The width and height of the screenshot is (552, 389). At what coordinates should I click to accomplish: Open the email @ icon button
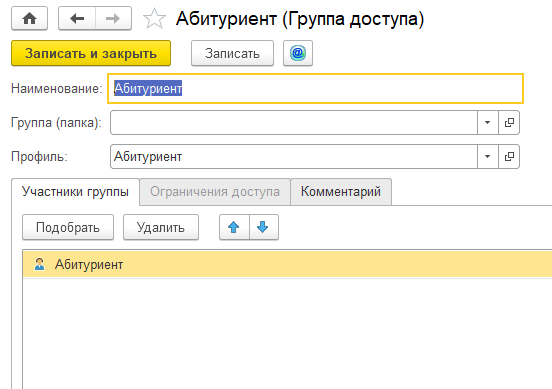(298, 53)
